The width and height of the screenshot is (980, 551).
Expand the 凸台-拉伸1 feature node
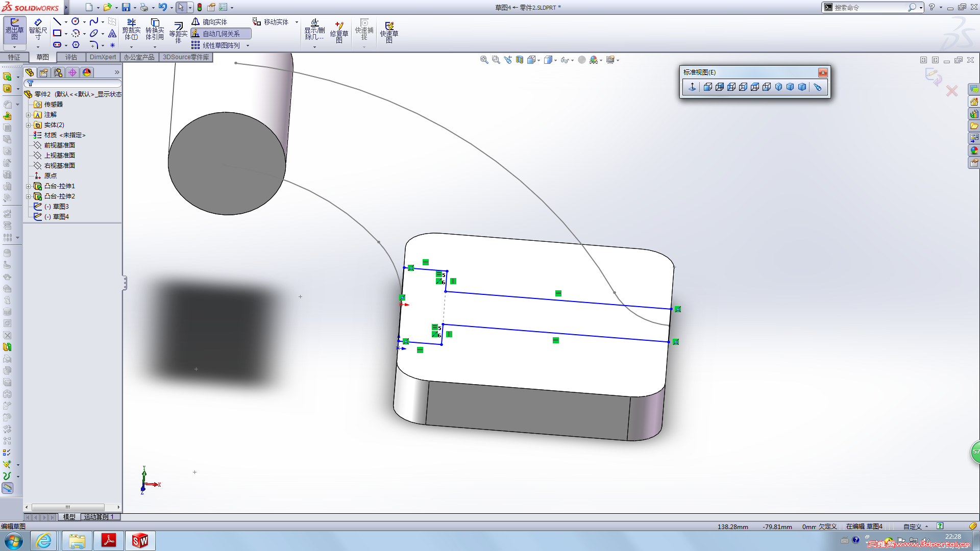click(29, 186)
